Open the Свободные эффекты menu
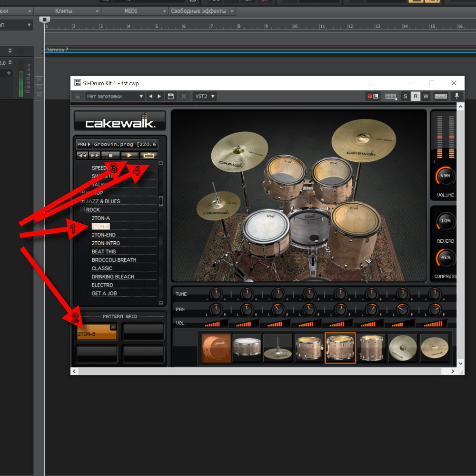Viewport: 476px width, 476px height. [x=202, y=11]
